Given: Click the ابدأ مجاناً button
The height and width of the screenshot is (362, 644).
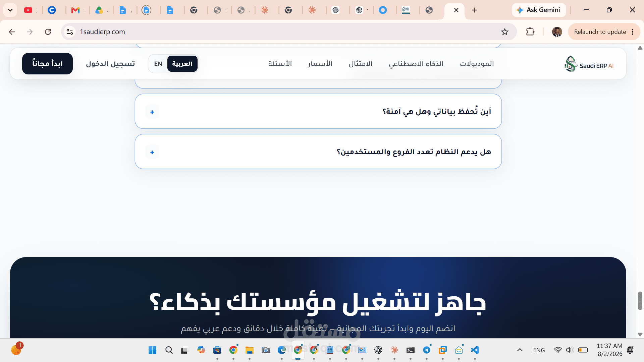Looking at the screenshot, I should [47, 64].
